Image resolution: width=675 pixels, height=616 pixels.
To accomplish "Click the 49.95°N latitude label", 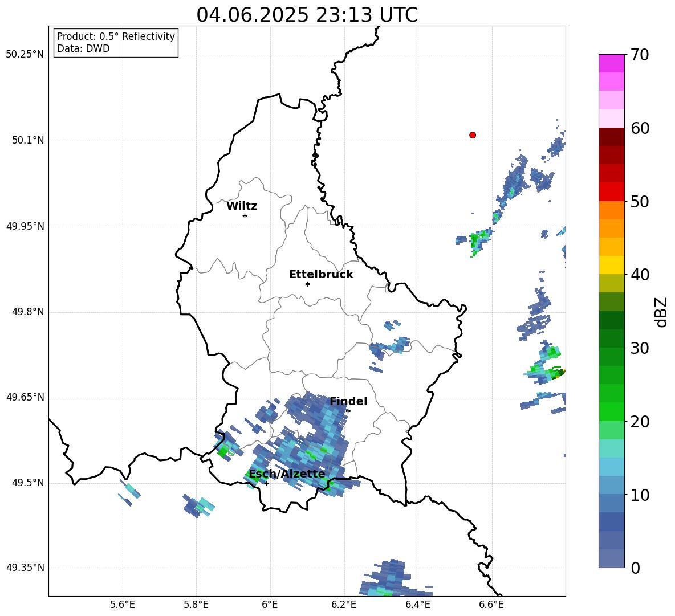I will pyautogui.click(x=25, y=226).
